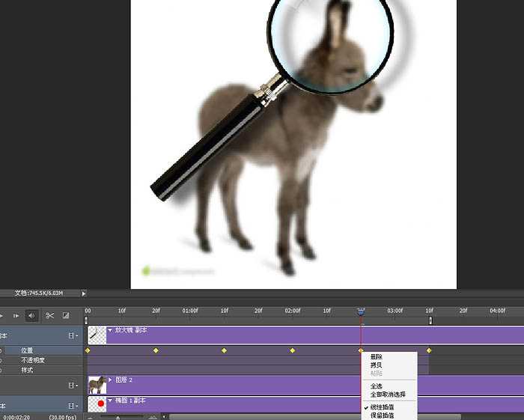Expand the 图层 2 clip triangle
Screen dimensions: 524x420
110,380
